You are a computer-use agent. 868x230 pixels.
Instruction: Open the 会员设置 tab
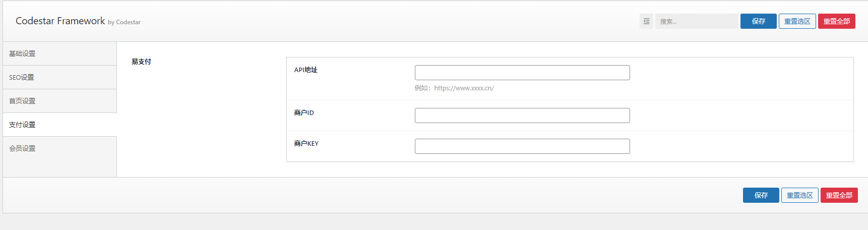pos(59,148)
